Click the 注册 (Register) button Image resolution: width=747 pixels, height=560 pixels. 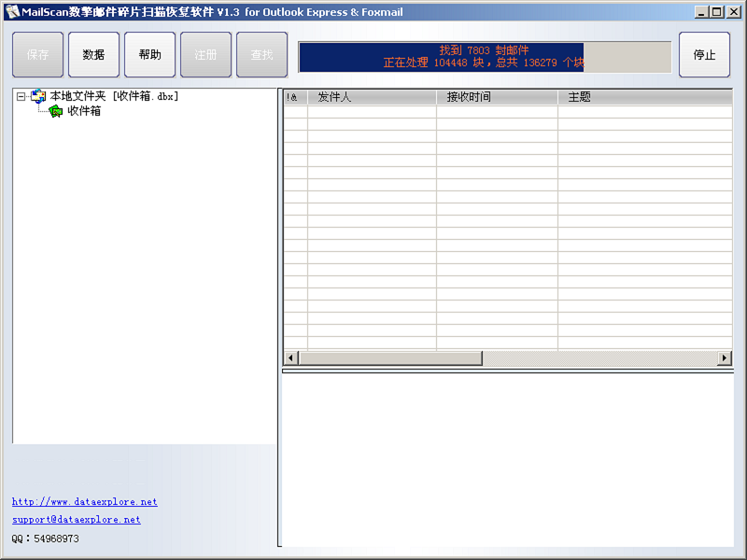coord(205,55)
